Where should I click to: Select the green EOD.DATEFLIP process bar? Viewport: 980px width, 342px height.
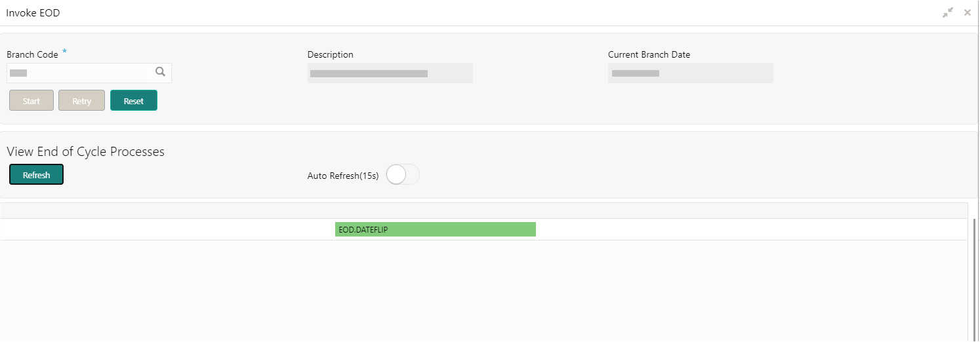[x=435, y=229]
